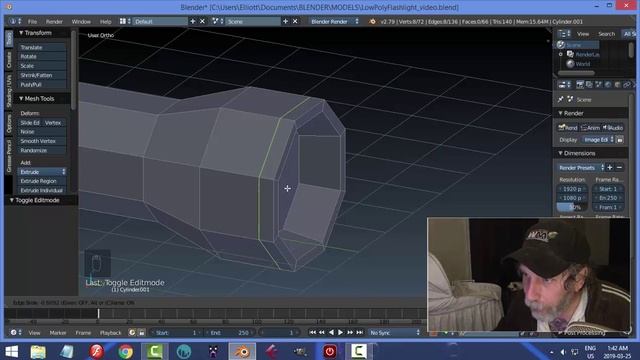The height and width of the screenshot is (360, 640).
Task: Click the Translate button
Action: (x=42, y=47)
